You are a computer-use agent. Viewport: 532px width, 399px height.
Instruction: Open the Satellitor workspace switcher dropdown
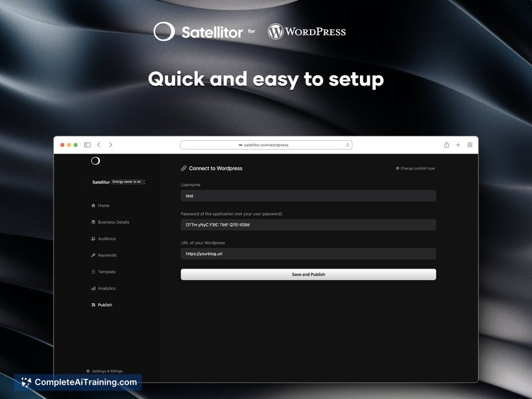(119, 182)
